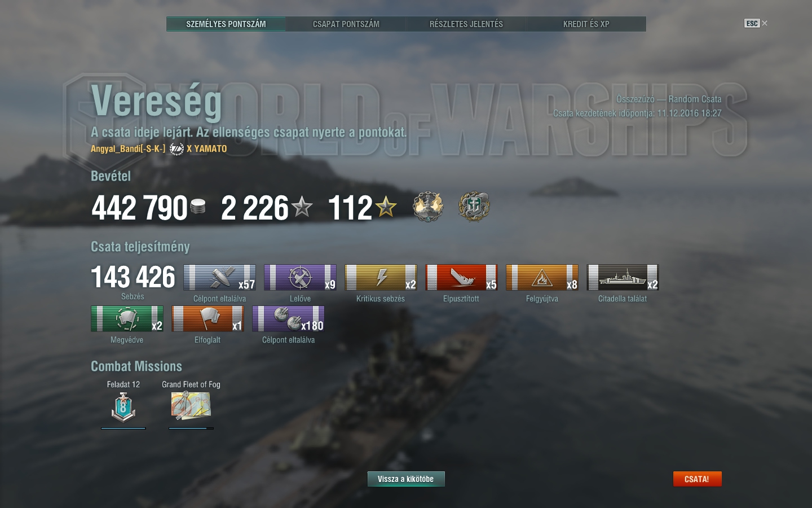
Task: Click the anchor emblem achievement medal
Action: pos(474,207)
